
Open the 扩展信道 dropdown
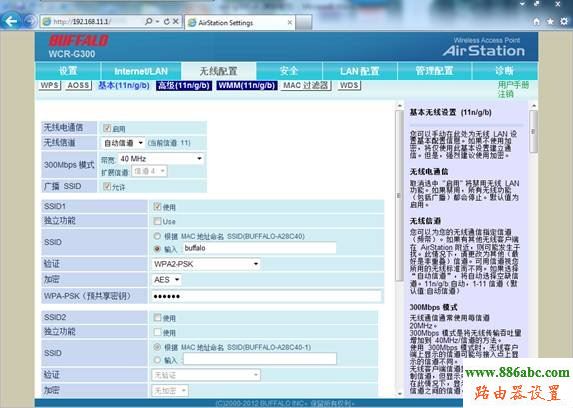149,171
